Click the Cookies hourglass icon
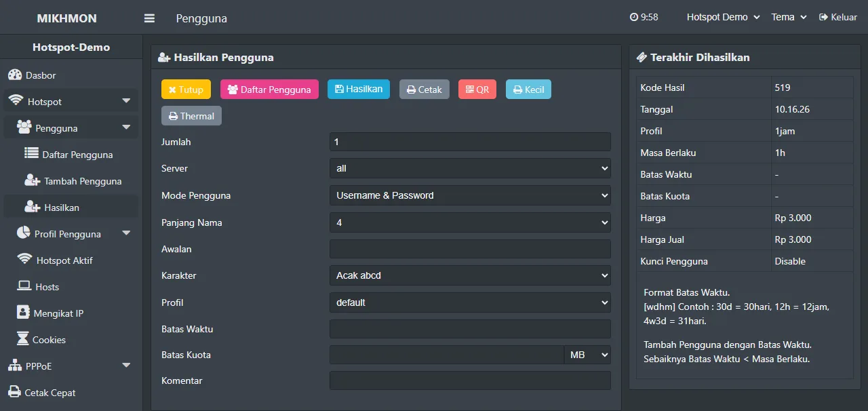 click(x=23, y=339)
